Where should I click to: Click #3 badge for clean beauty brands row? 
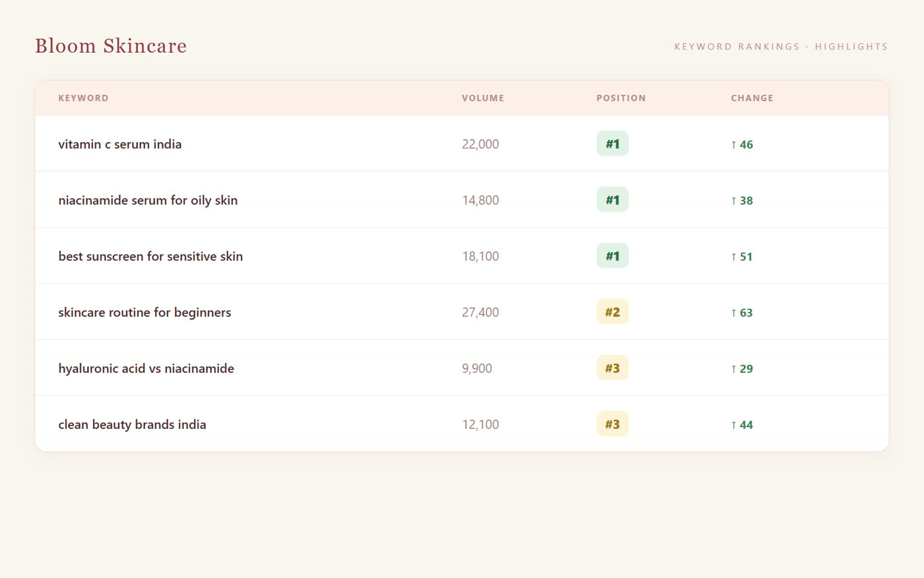tap(612, 424)
